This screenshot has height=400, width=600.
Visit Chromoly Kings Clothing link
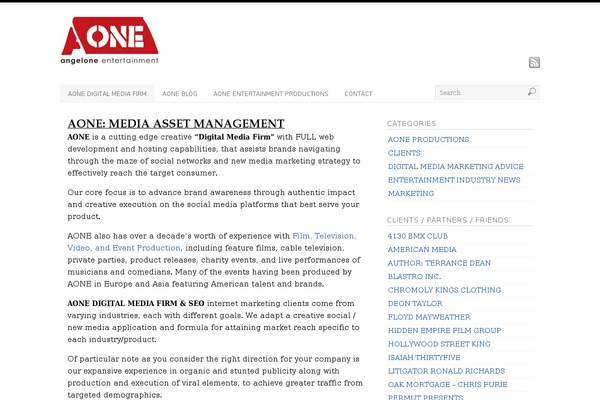tap(444, 290)
